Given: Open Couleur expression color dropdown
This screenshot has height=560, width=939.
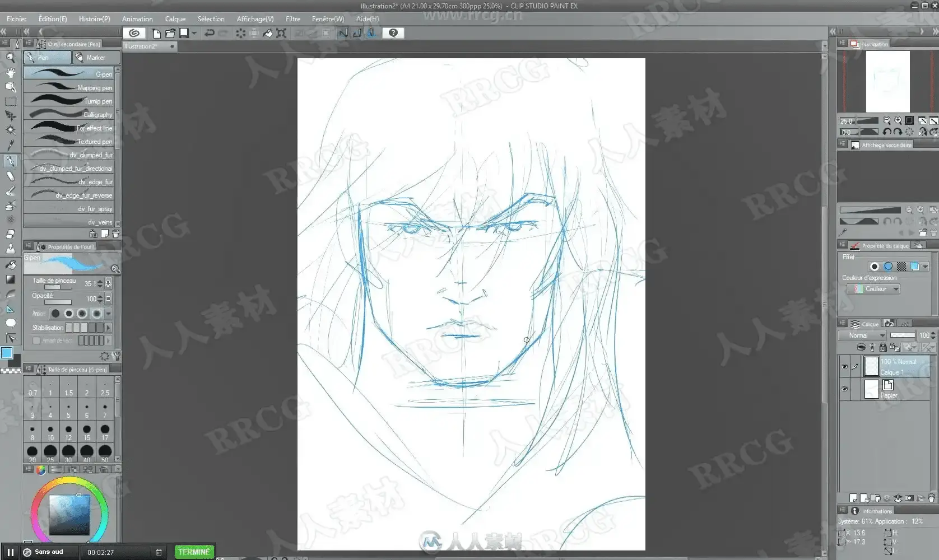Looking at the screenshot, I should coord(873,289).
